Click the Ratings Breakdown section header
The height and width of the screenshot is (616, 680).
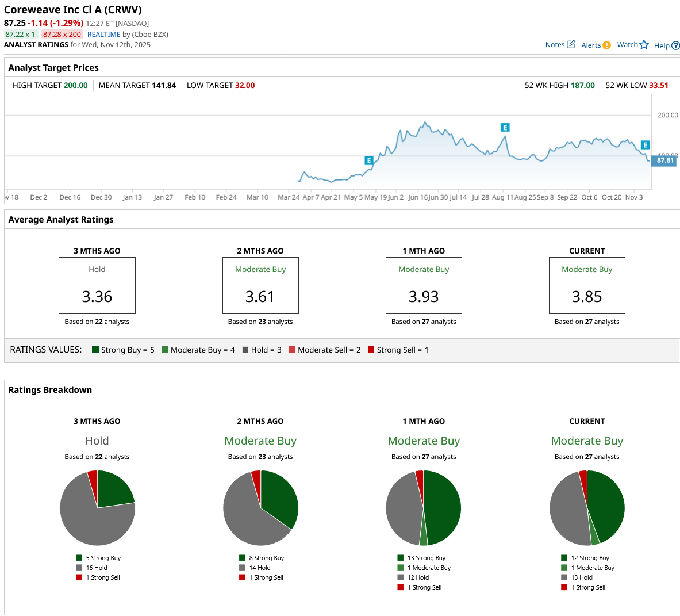51,389
